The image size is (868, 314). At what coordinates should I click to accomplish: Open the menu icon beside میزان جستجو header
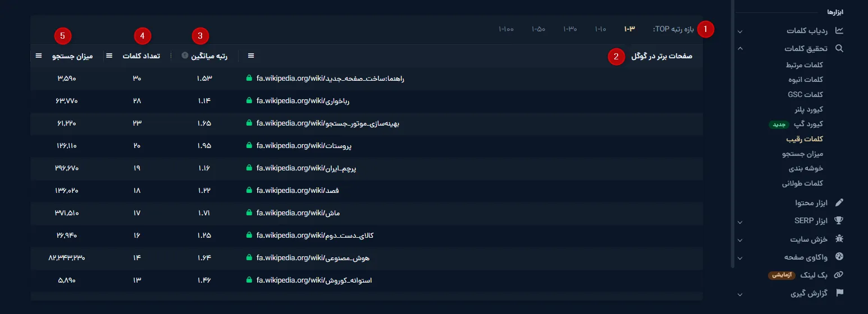[39, 56]
